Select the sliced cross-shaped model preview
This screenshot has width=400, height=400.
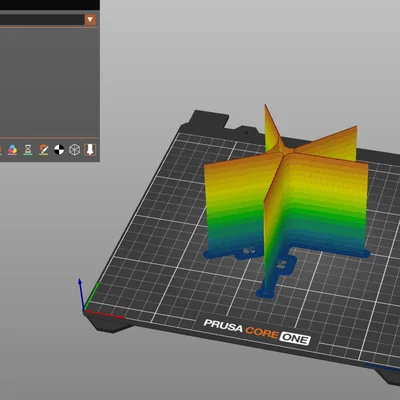click(x=286, y=201)
